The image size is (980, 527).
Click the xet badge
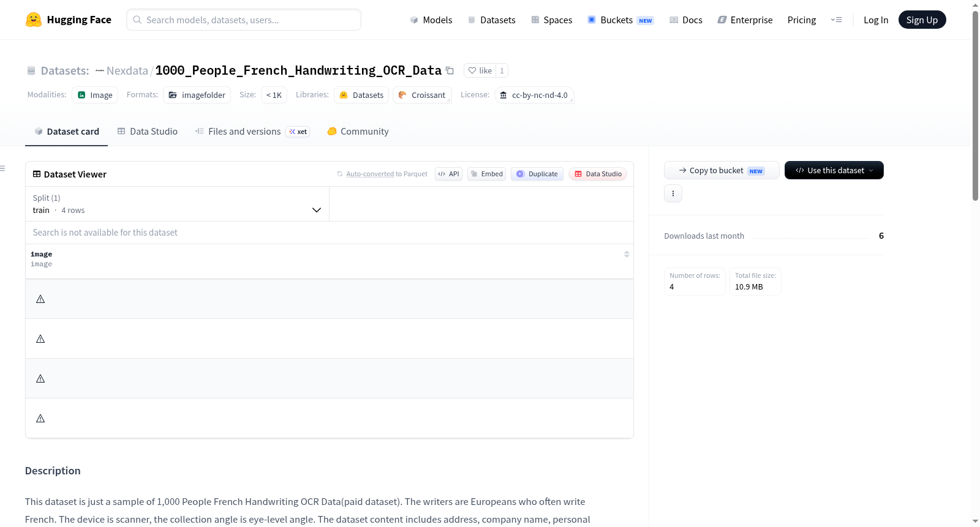click(x=298, y=132)
